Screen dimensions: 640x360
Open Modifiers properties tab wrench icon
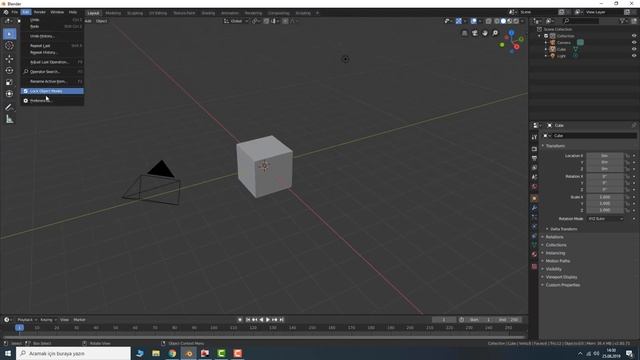(x=534, y=208)
